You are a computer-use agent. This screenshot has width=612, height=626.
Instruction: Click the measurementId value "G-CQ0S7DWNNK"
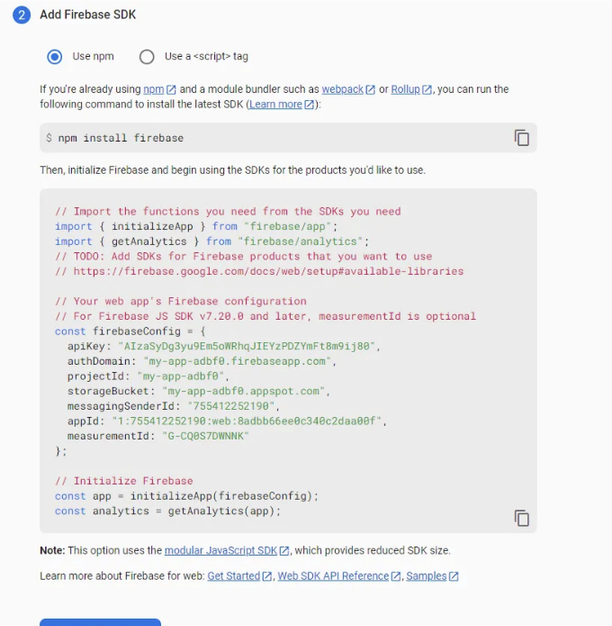point(206,436)
